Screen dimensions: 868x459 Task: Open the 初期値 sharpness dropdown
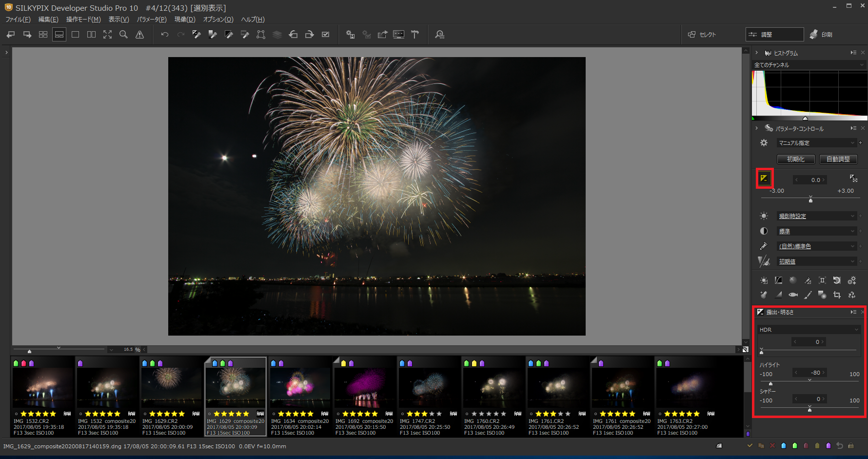pyautogui.click(x=816, y=261)
